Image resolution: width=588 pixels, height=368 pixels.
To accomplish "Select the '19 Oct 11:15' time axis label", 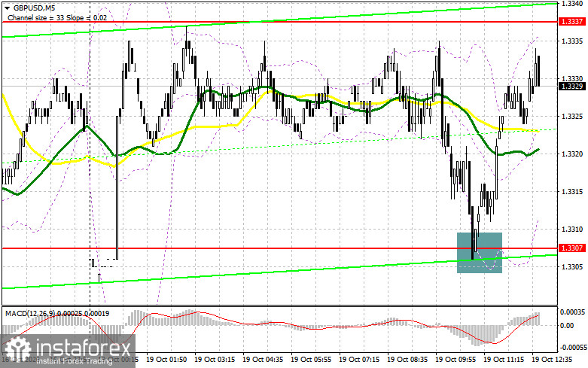I will (504, 360).
